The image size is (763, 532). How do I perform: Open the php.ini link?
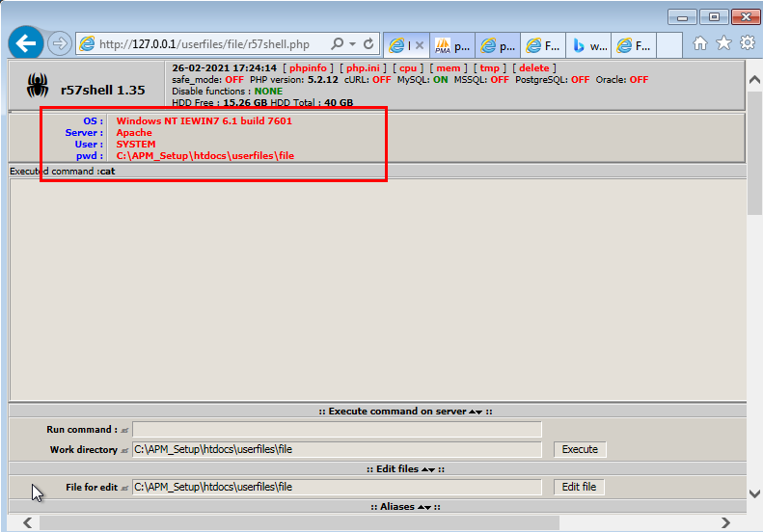click(x=363, y=68)
